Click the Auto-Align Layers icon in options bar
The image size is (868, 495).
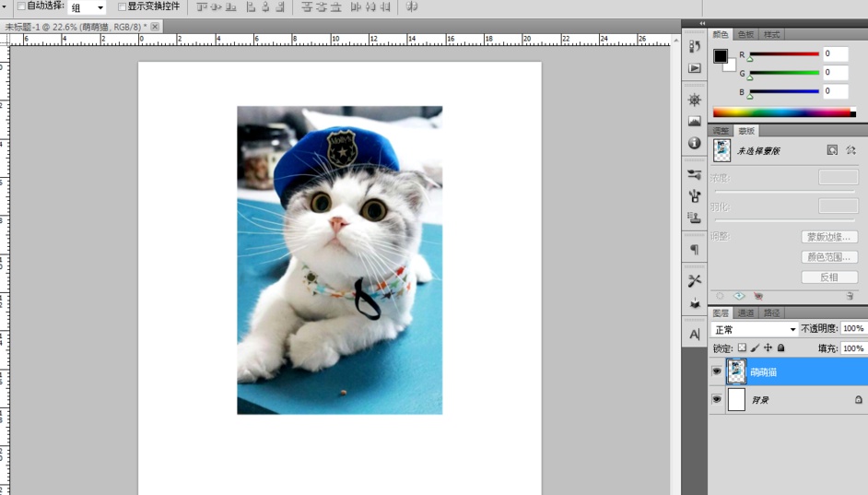(x=411, y=6)
